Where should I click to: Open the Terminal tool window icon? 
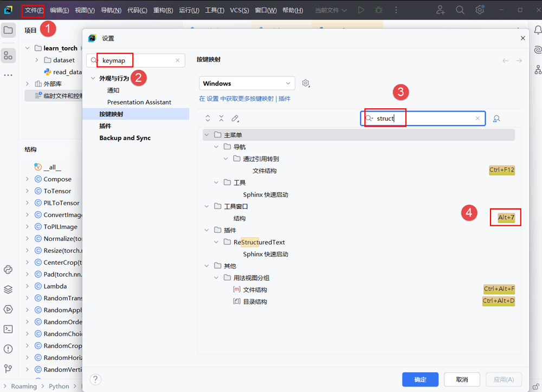8,329
